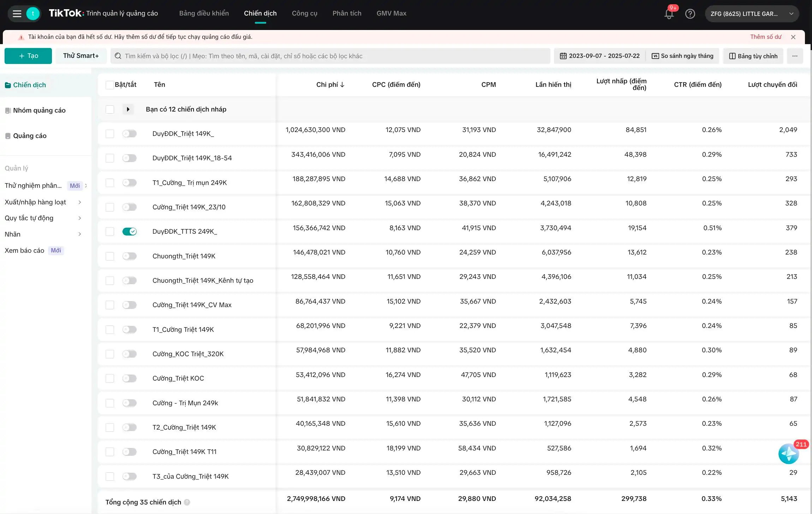Screen dimensions: 812x514
Task: Enable the T3_của Cường_Triệt 149K switch
Action: pyautogui.click(x=130, y=477)
